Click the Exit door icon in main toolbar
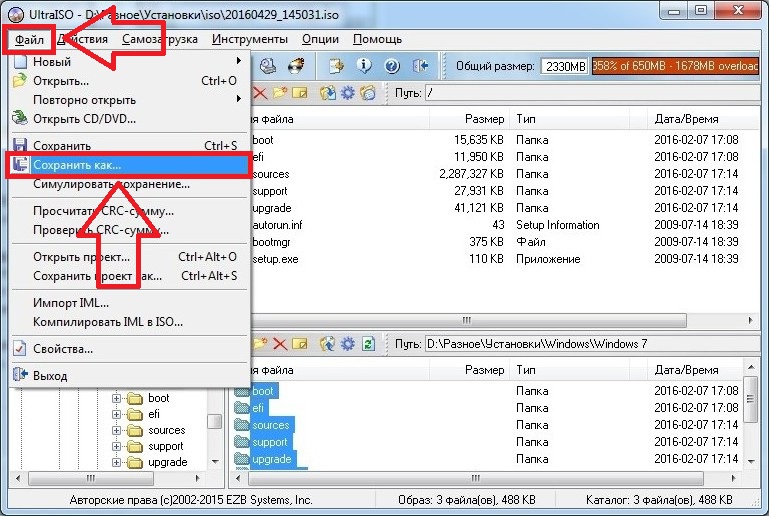This screenshot has width=769, height=516. pyautogui.click(x=421, y=67)
